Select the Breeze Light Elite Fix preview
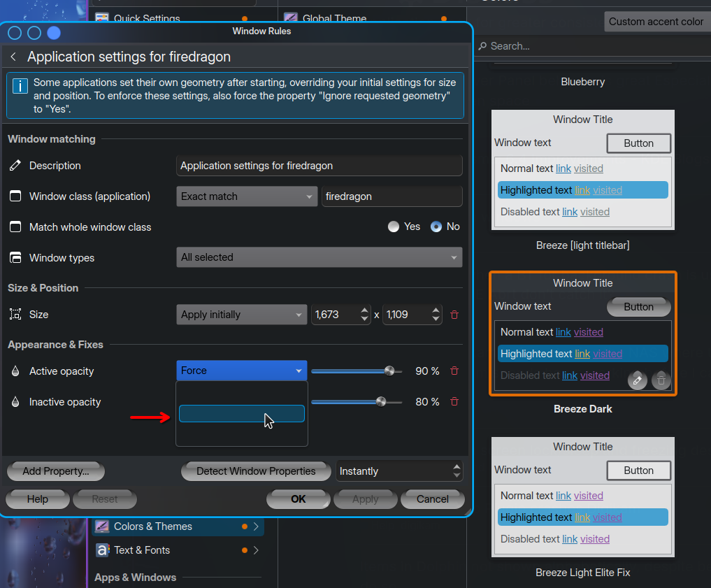The width and height of the screenshot is (711, 588). (582, 497)
